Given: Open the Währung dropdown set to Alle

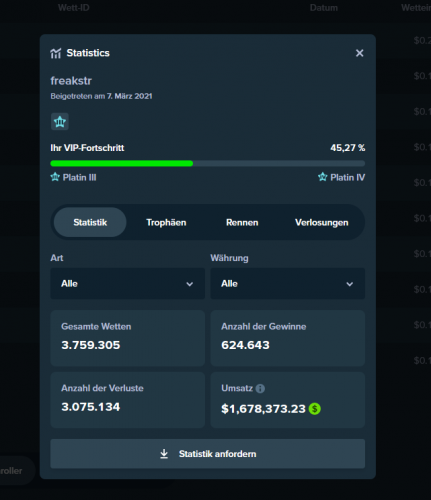Looking at the screenshot, I should click(x=287, y=284).
